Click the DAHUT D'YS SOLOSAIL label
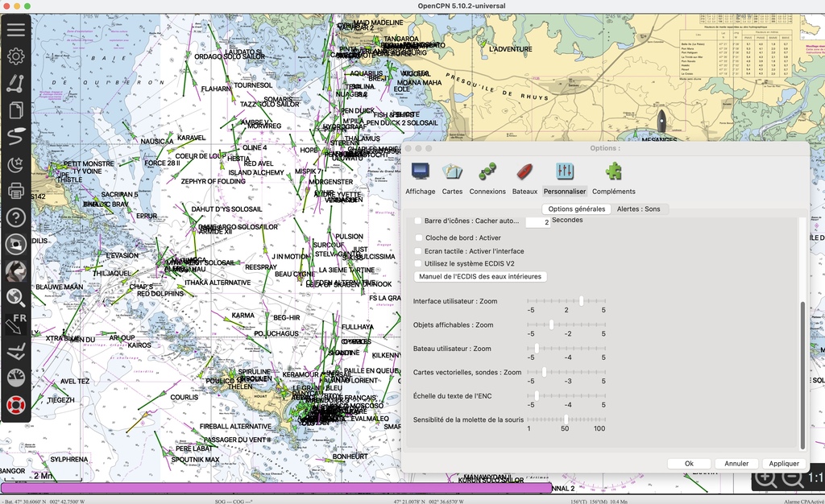Screen dimensions: 825x504 226,209
